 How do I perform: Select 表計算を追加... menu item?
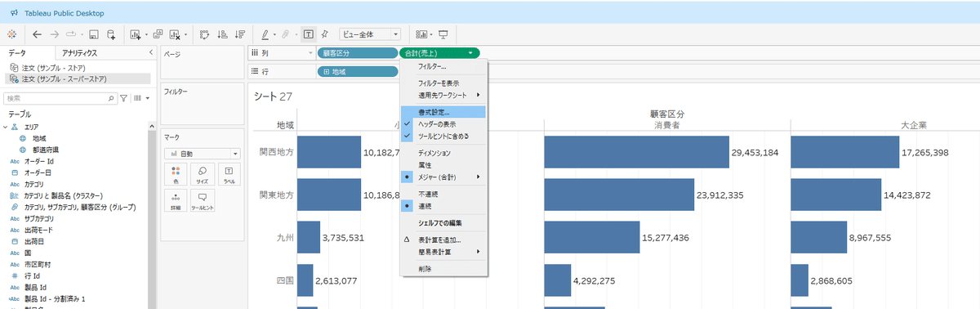pos(443,240)
